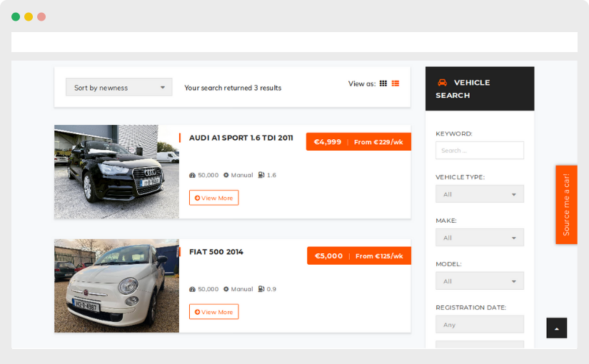Switch to list view icon
The image size is (589, 364).
396,84
